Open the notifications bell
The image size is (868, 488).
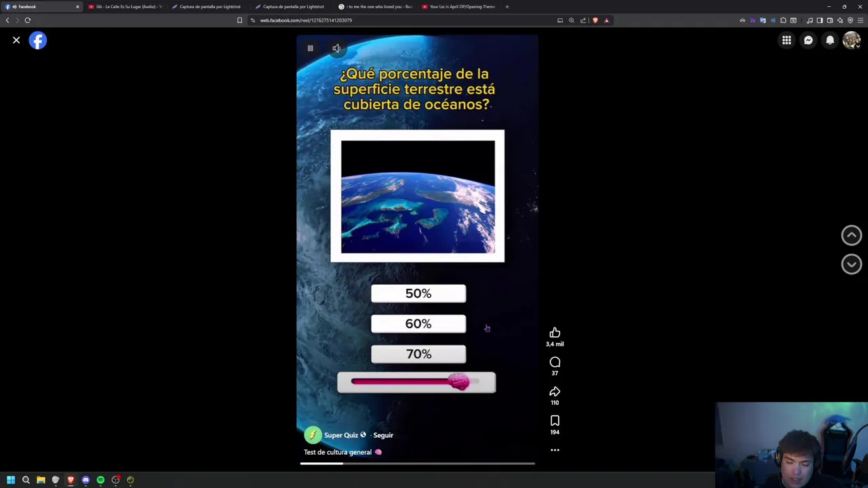pos(830,41)
